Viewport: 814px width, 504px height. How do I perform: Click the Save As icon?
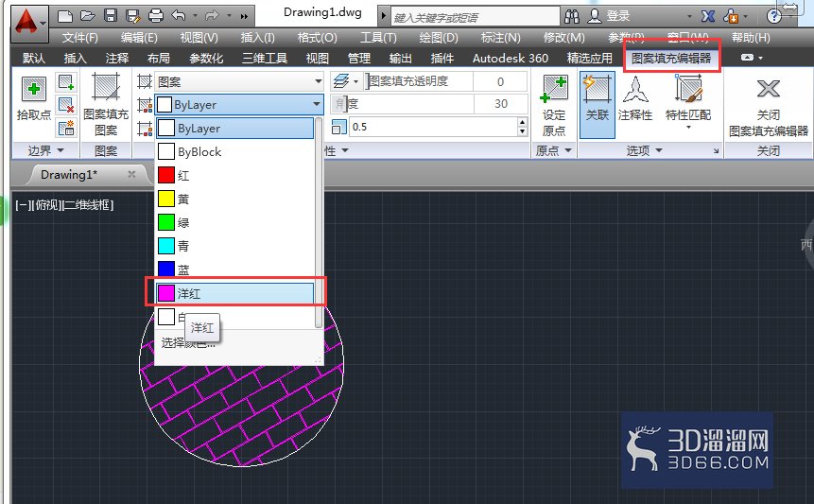pos(133,16)
